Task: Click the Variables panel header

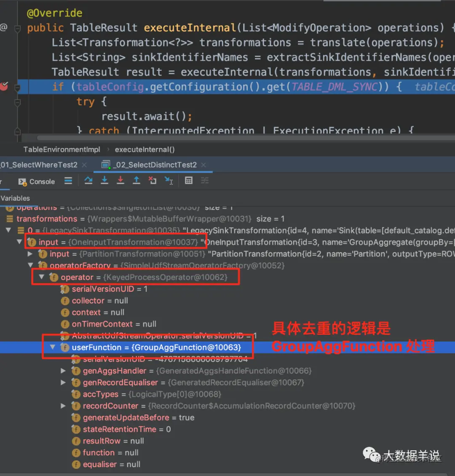Action: 15,198
